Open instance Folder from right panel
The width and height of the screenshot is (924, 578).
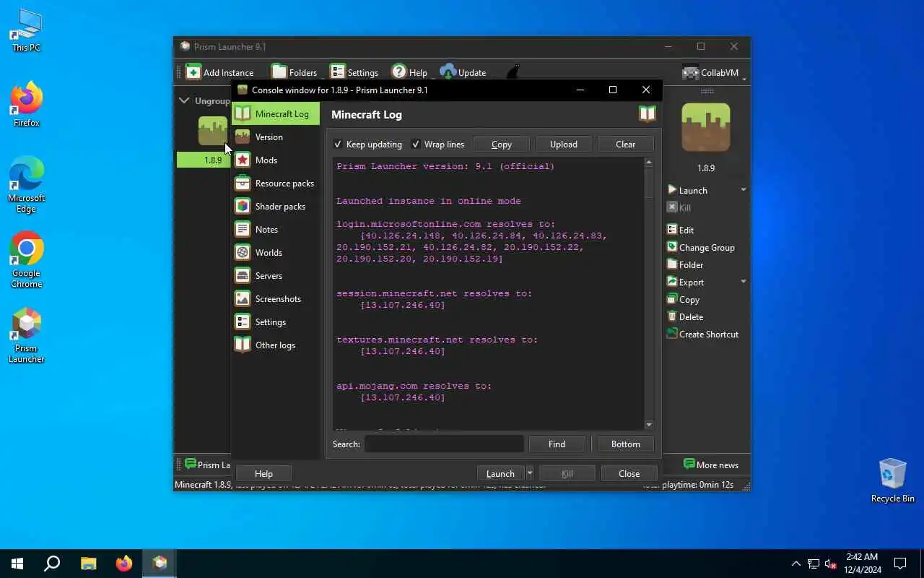(x=685, y=264)
